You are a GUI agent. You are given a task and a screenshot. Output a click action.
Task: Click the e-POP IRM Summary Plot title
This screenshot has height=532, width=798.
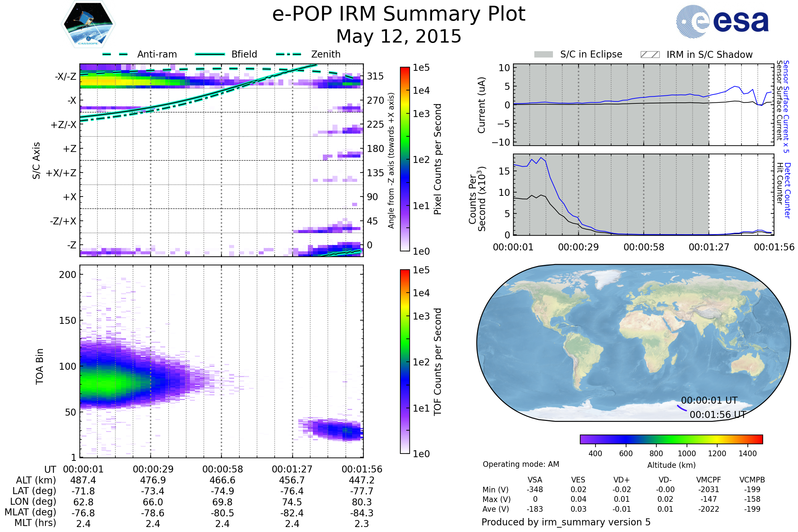[x=399, y=14]
